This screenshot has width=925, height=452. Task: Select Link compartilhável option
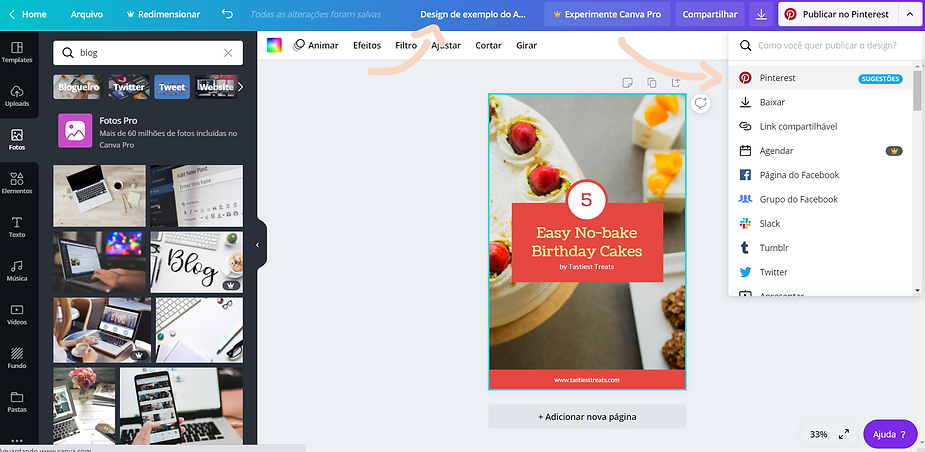[x=821, y=126]
